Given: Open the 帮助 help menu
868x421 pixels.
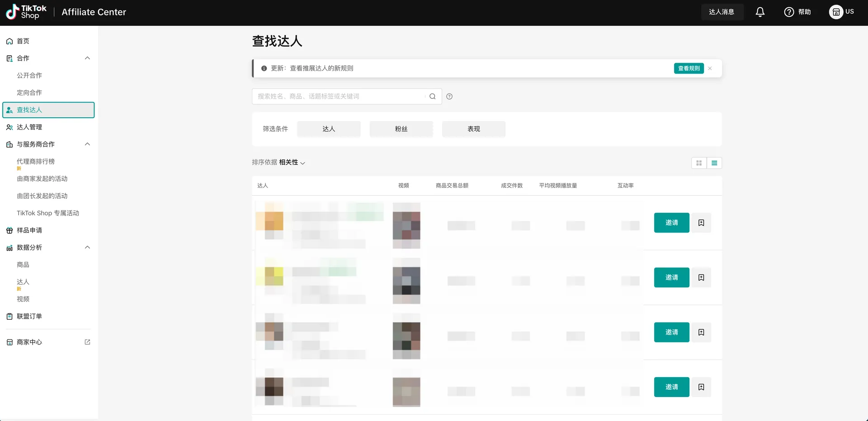Looking at the screenshot, I should (x=797, y=12).
